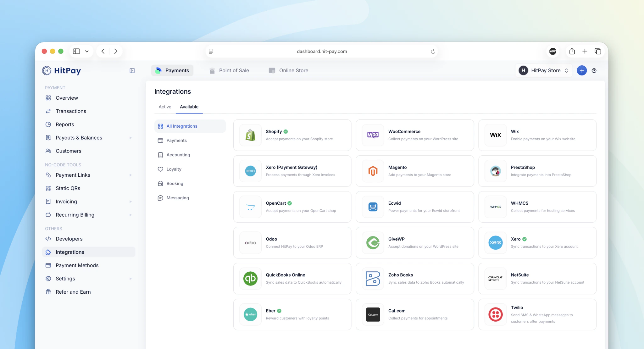Expand the Recurring Billing section

click(130, 215)
